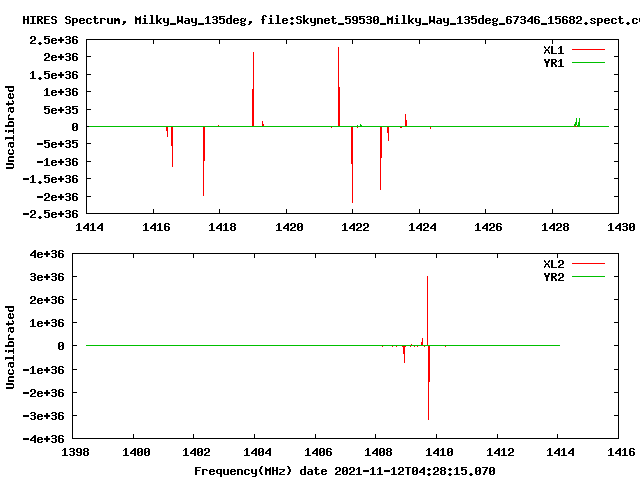Click the 3e+36 y-axis label

47,277
